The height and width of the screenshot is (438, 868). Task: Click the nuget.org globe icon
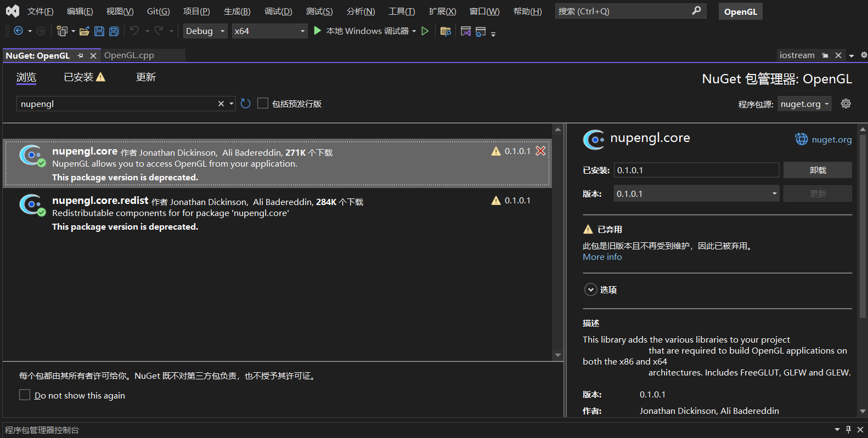point(802,139)
